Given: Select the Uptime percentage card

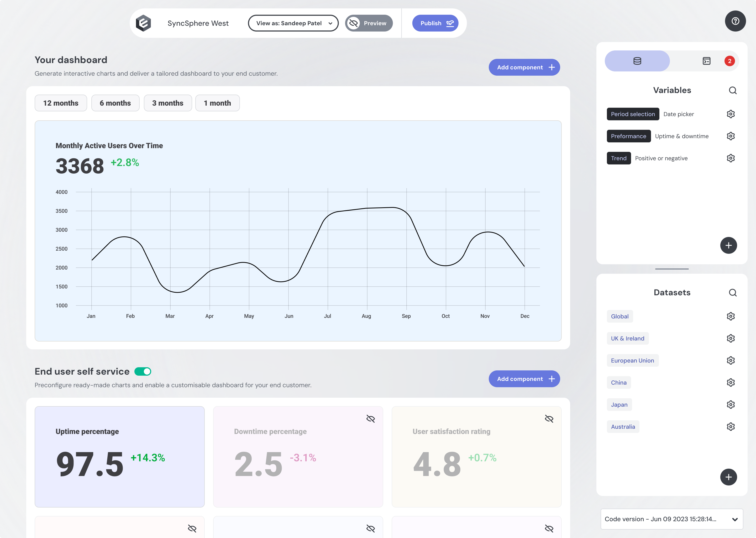Looking at the screenshot, I should (x=119, y=457).
